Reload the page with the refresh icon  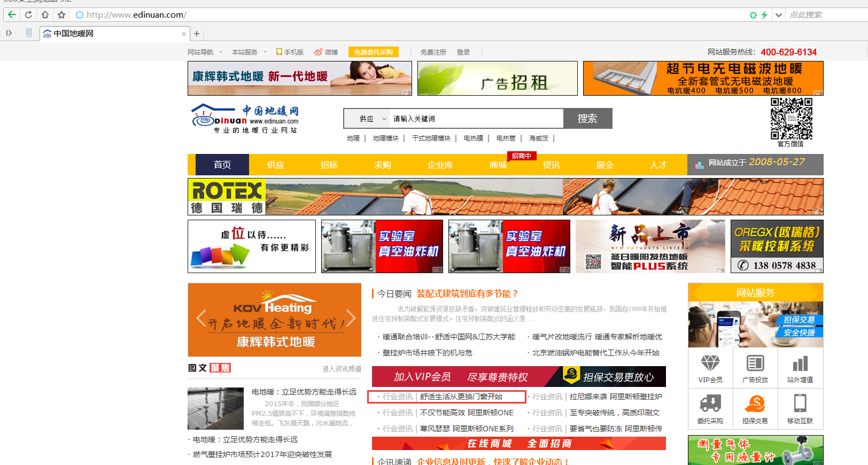[x=28, y=14]
